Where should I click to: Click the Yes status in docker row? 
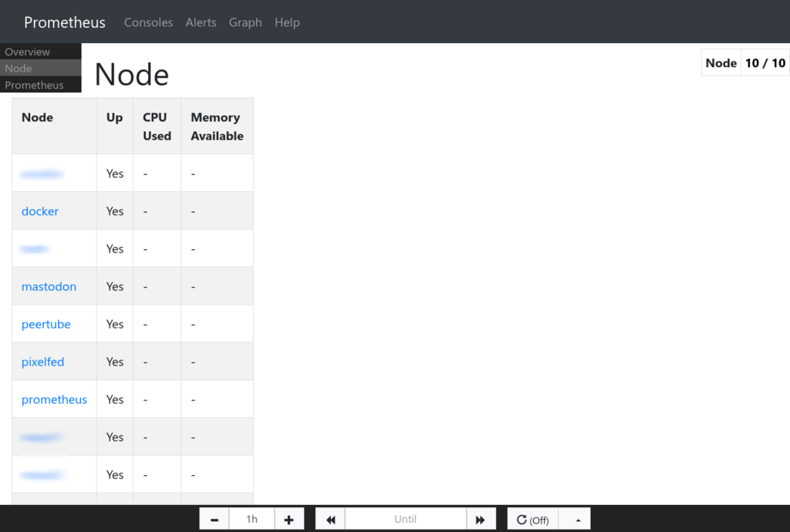[x=115, y=211]
